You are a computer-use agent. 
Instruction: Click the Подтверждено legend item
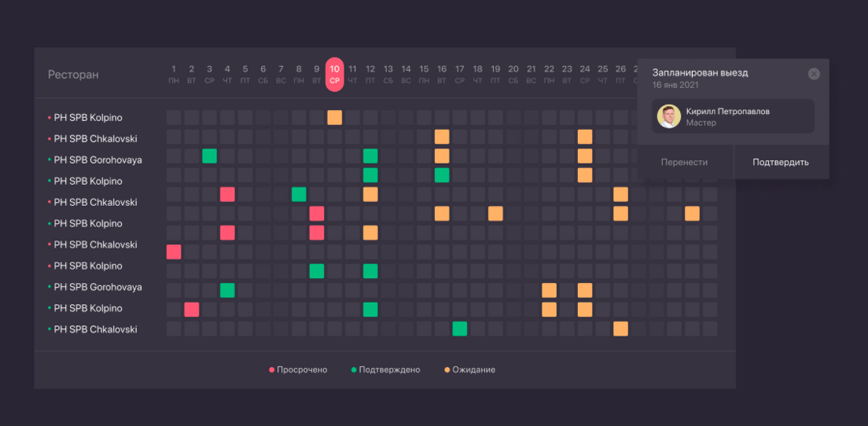click(x=385, y=369)
